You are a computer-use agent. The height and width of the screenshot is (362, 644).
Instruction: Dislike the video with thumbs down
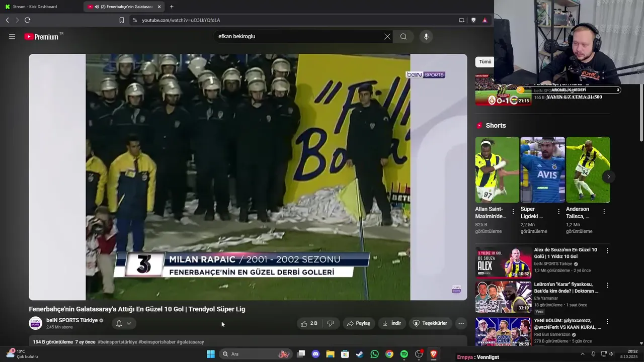click(331, 323)
